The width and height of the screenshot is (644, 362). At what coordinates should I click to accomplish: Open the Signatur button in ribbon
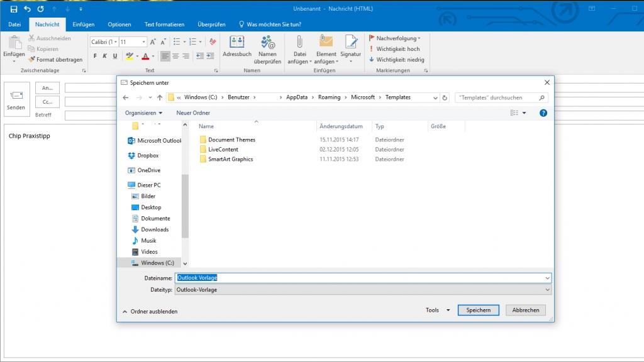(351, 43)
